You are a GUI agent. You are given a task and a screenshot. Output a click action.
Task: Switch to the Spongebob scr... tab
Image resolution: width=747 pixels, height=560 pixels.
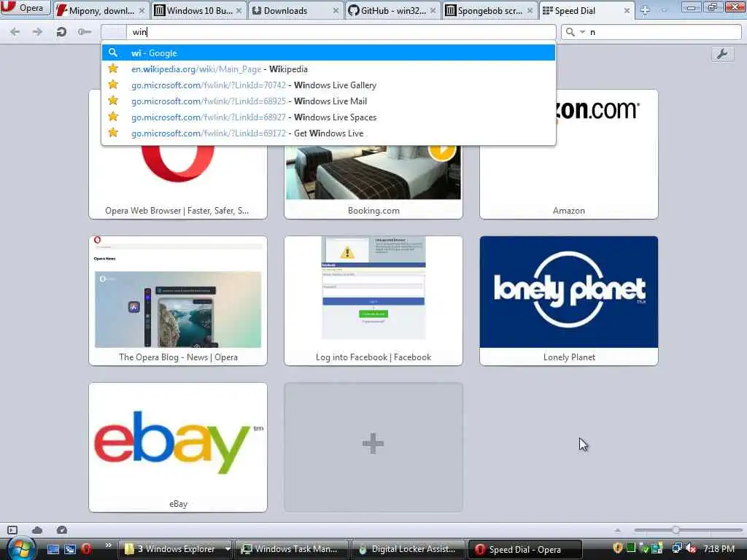[x=489, y=10]
